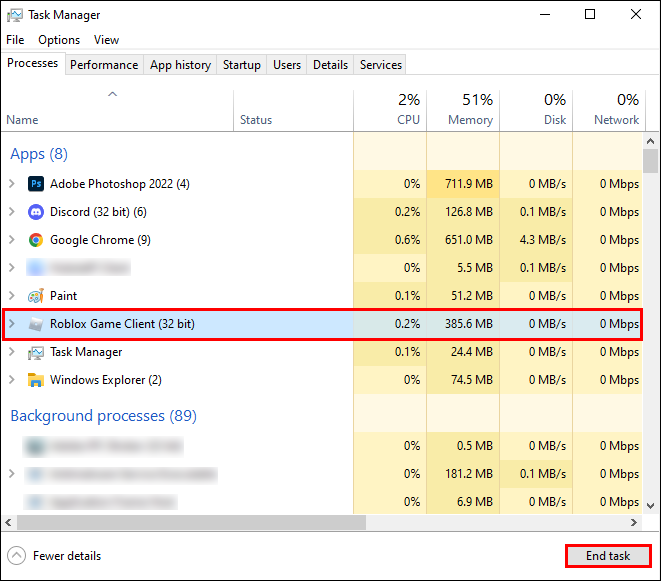The width and height of the screenshot is (661, 581).
Task: Click the Windows Explorer folder icon
Action: tap(36, 380)
